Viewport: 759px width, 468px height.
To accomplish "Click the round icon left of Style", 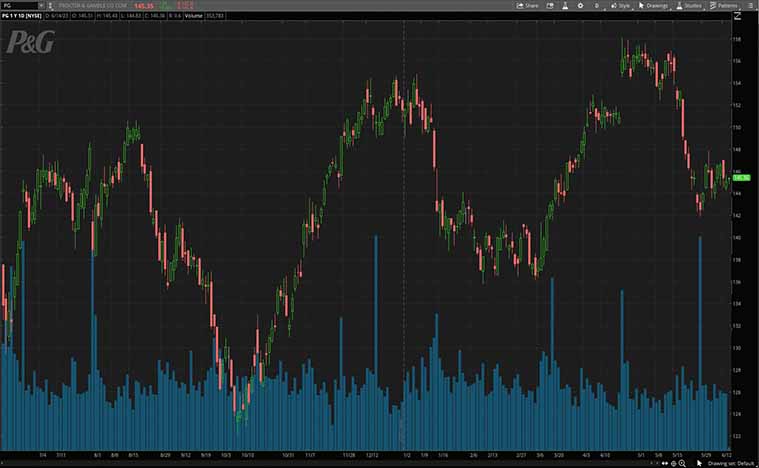I will (596, 6).
